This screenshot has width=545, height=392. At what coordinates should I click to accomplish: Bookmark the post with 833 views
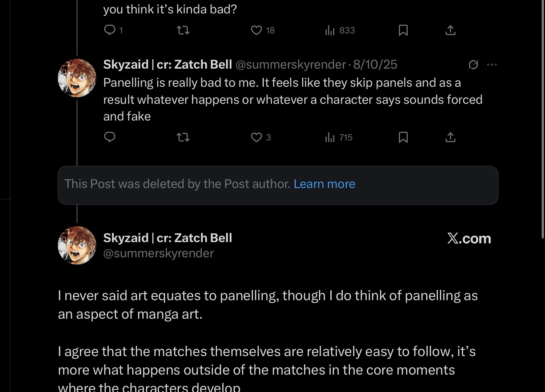pos(403,30)
